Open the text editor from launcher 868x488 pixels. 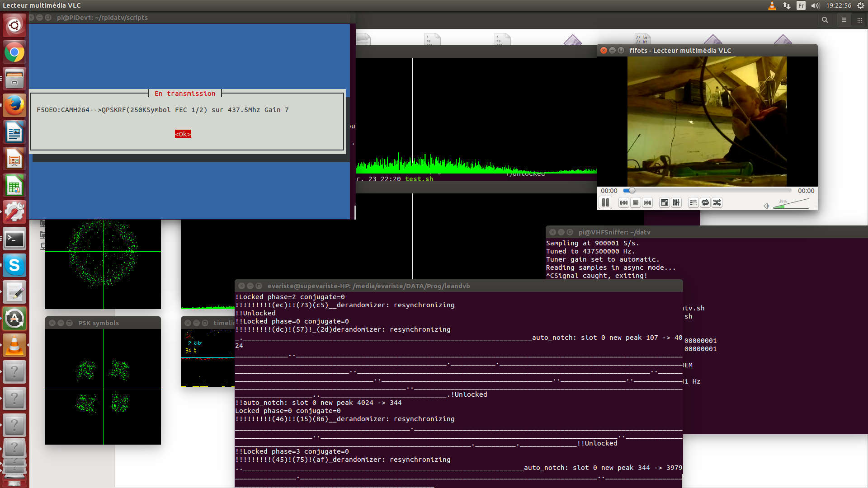pos(14,292)
